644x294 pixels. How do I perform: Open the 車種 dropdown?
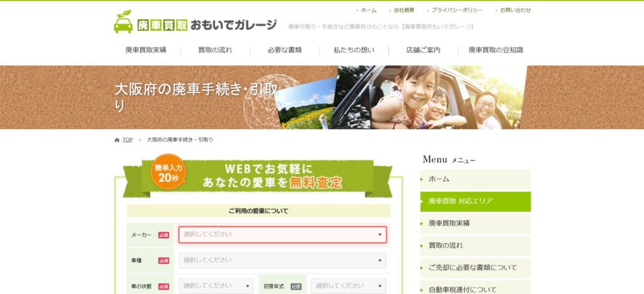pyautogui.click(x=282, y=261)
